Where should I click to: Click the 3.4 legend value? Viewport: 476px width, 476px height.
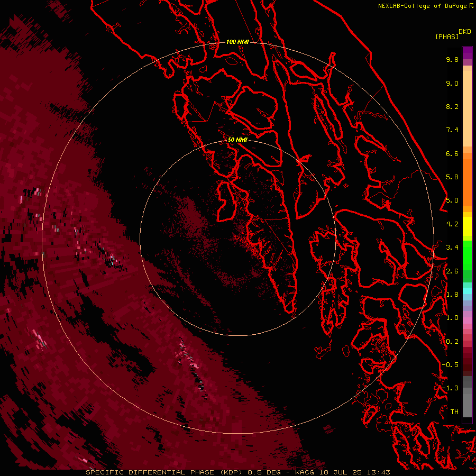click(452, 248)
